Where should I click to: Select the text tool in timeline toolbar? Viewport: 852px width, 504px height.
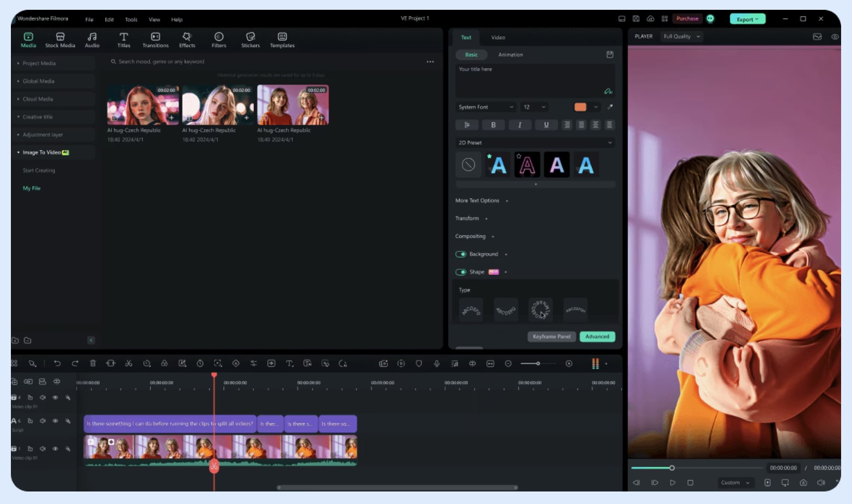[x=290, y=364]
